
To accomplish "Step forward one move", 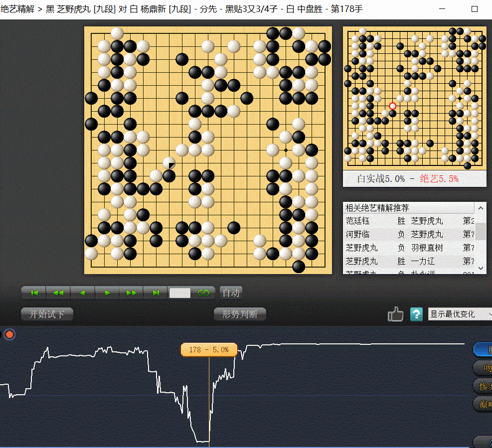I will tap(107, 293).
